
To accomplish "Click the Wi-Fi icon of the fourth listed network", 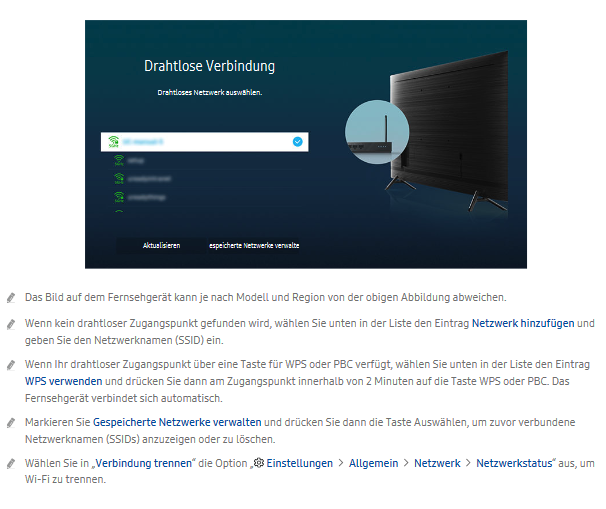I will pos(118,197).
